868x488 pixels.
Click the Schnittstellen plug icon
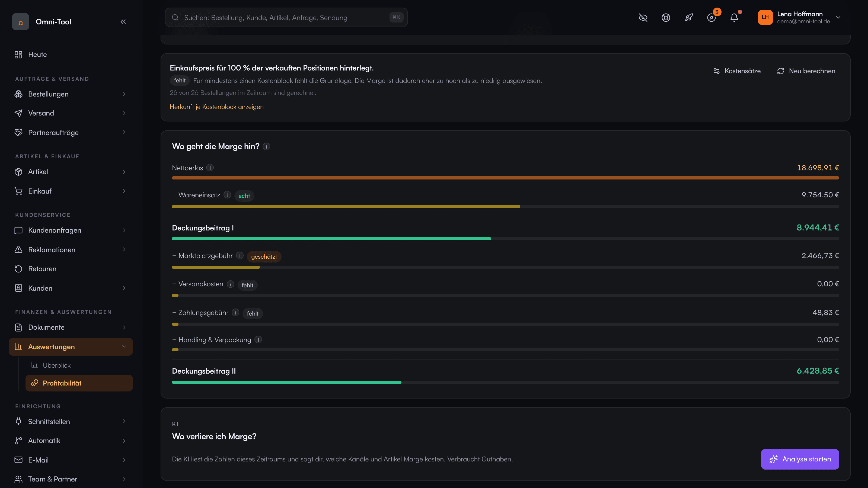pyautogui.click(x=18, y=421)
